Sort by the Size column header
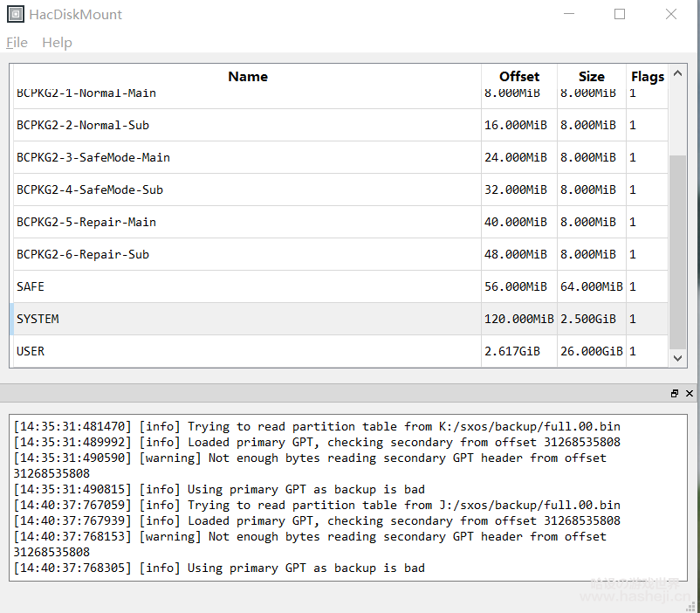This screenshot has height=613, width=700. tap(592, 76)
